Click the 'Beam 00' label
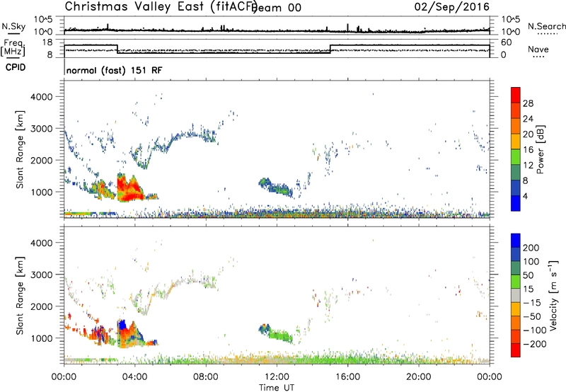Viewport: 566px width, 392px height. tap(277, 8)
